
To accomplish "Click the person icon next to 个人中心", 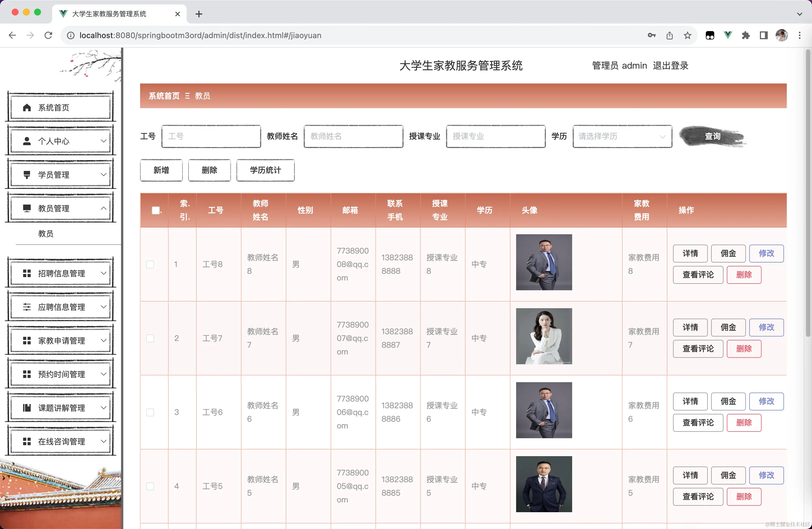I will pyautogui.click(x=27, y=141).
